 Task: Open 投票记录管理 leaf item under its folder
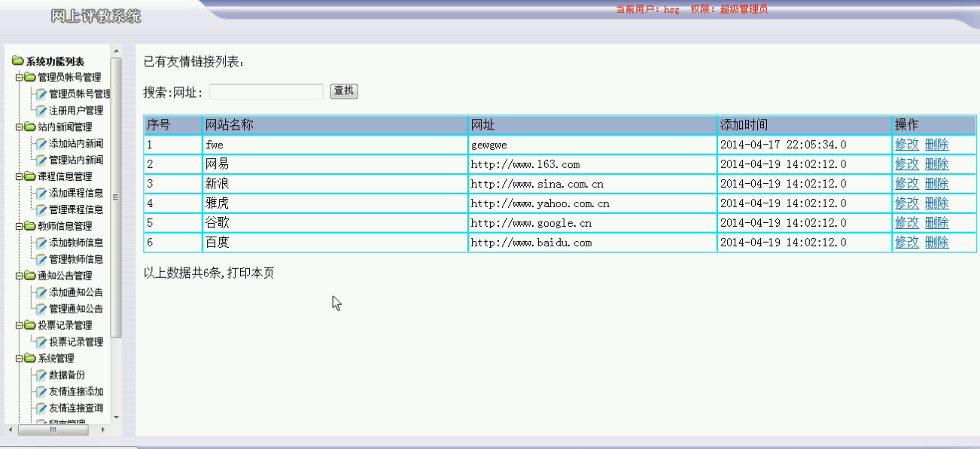click(76, 342)
